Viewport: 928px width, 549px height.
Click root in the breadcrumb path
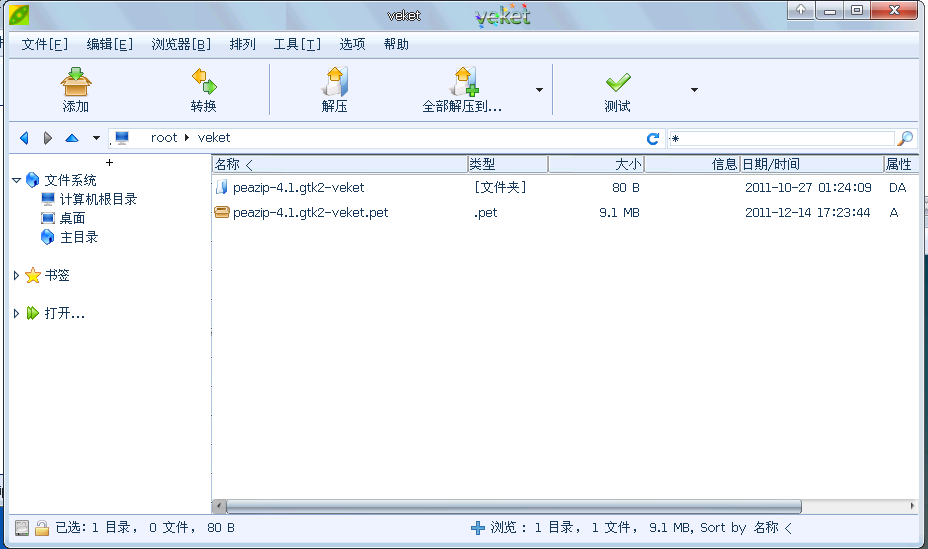coord(164,138)
